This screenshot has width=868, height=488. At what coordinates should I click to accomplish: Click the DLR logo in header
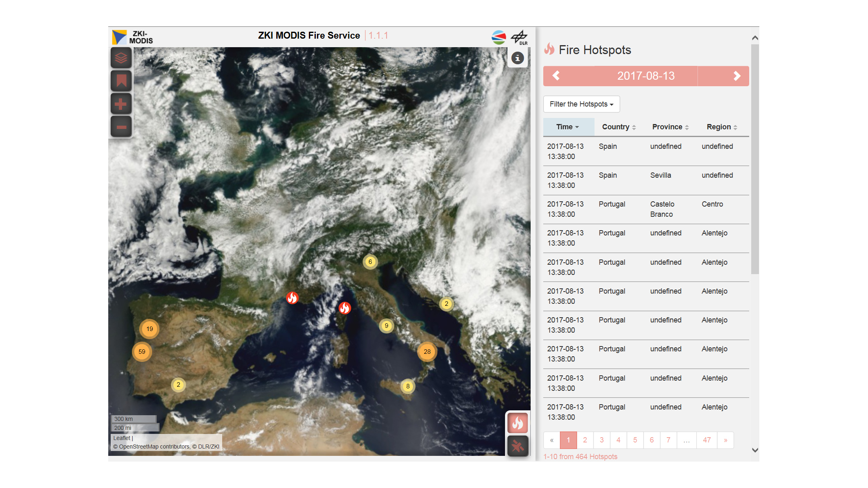(519, 37)
